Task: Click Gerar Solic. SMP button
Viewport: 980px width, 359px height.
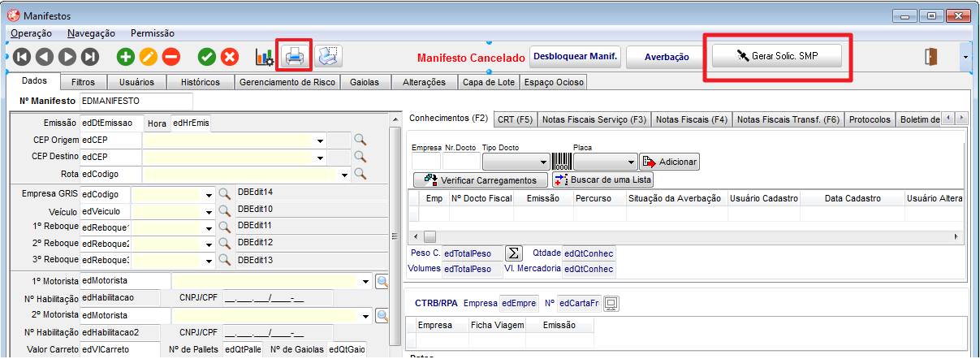Action: [777, 56]
